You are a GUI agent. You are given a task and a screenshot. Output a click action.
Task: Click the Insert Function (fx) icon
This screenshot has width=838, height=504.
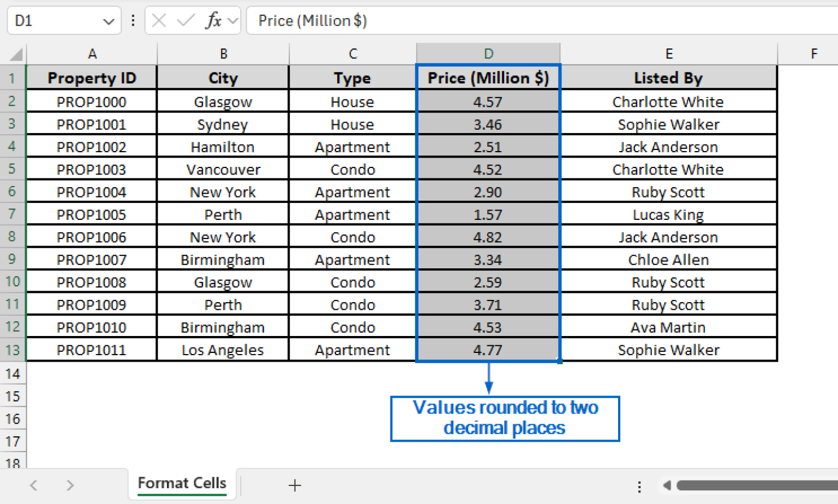click(x=214, y=20)
